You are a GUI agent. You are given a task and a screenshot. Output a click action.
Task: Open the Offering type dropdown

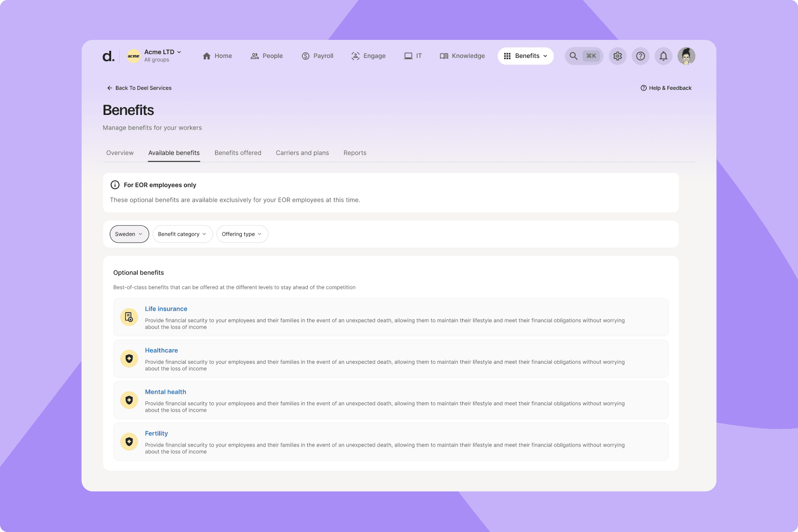point(242,234)
